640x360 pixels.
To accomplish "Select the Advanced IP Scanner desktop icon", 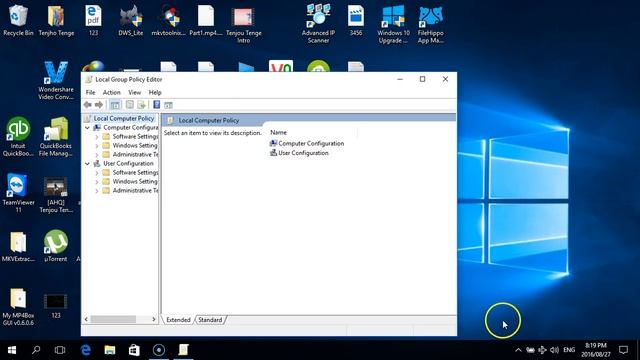I will point(318,23).
